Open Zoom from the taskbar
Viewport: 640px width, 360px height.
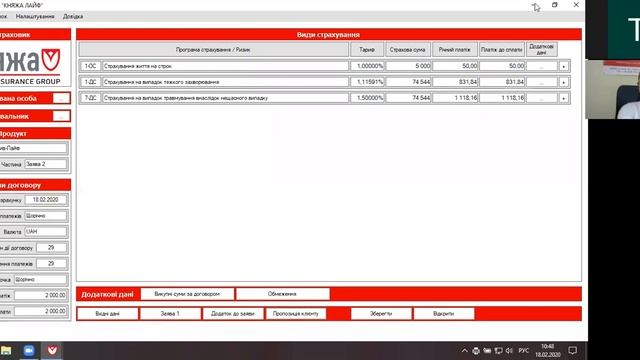29,351
